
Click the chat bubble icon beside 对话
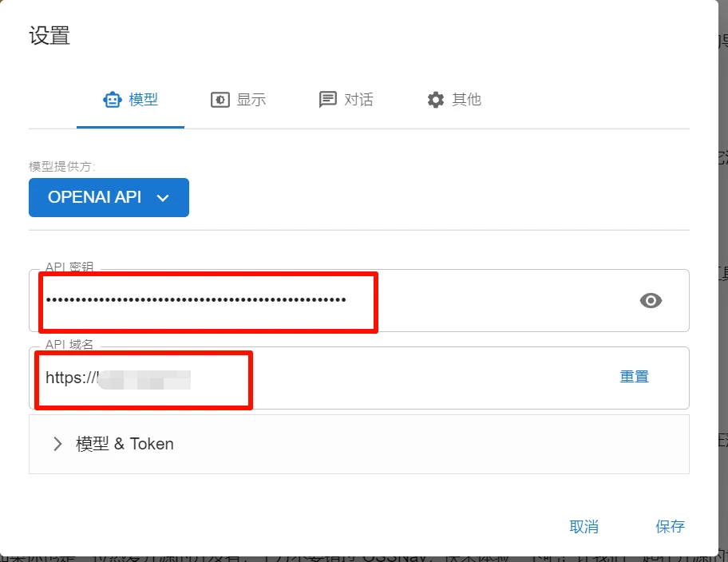coord(327,100)
